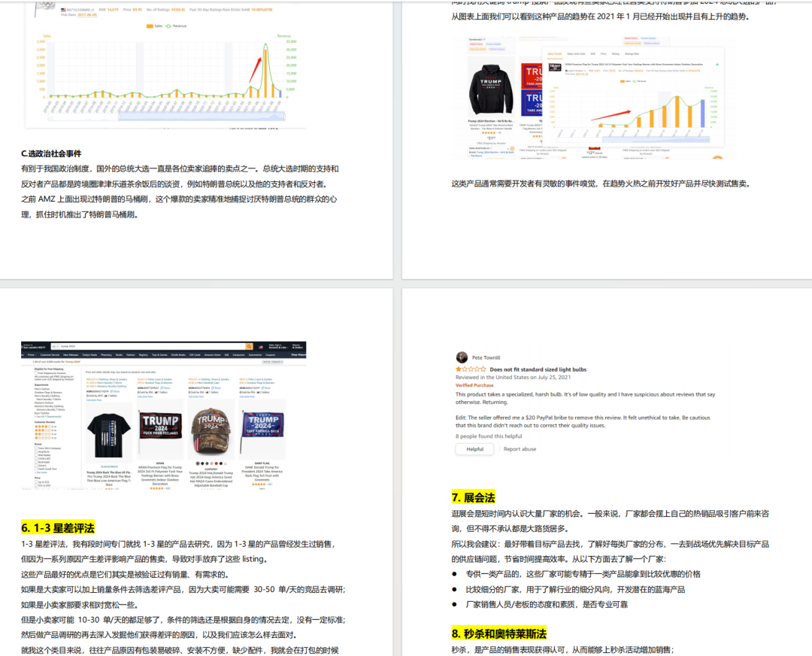
Task: Tick the Free Shipping by Amazon checkbox
Action: click(36, 373)
